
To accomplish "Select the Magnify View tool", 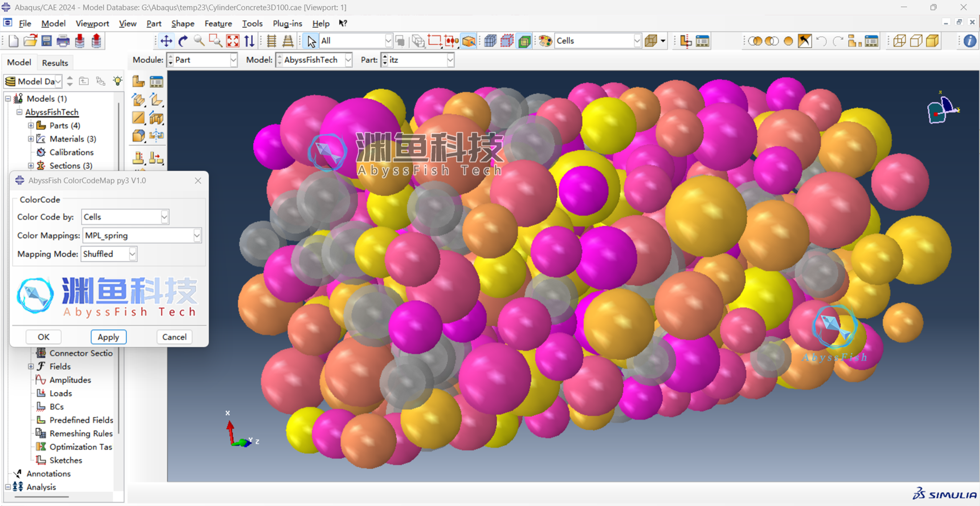I will point(199,41).
